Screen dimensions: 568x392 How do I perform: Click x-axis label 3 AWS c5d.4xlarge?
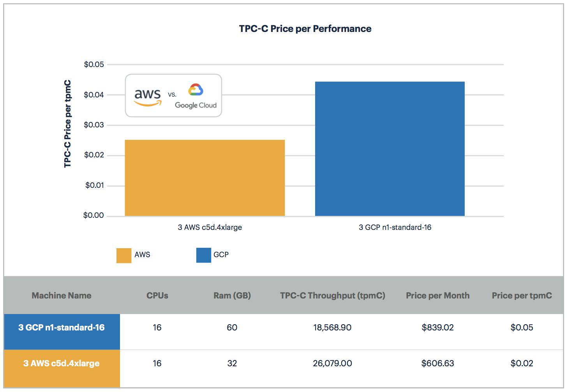coord(210,227)
